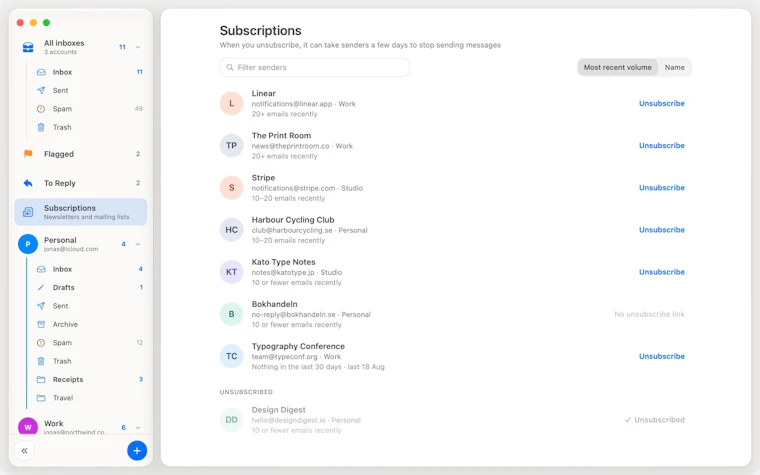Viewport: 760px width, 475px height.
Task: Unsubscribe from The Print Room
Action: (662, 145)
